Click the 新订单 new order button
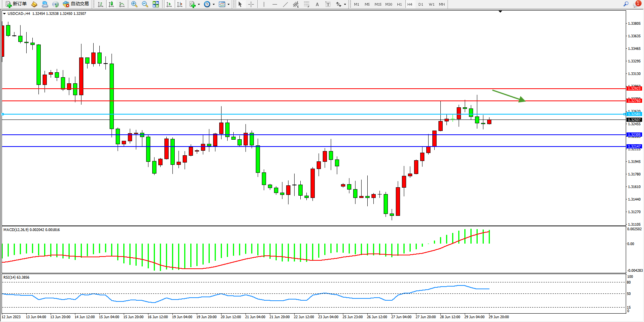Viewport: 644px width, 322px height. pos(16,4)
